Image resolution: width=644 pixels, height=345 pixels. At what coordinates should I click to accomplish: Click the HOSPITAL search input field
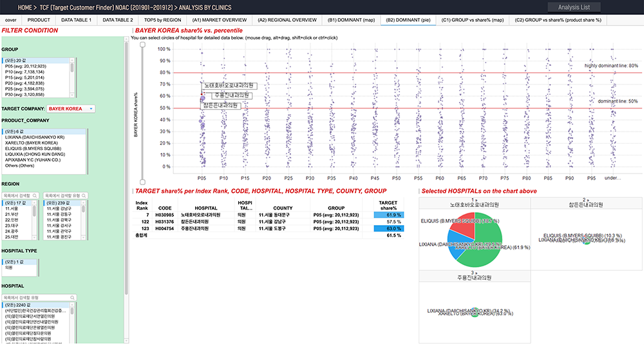click(39, 297)
